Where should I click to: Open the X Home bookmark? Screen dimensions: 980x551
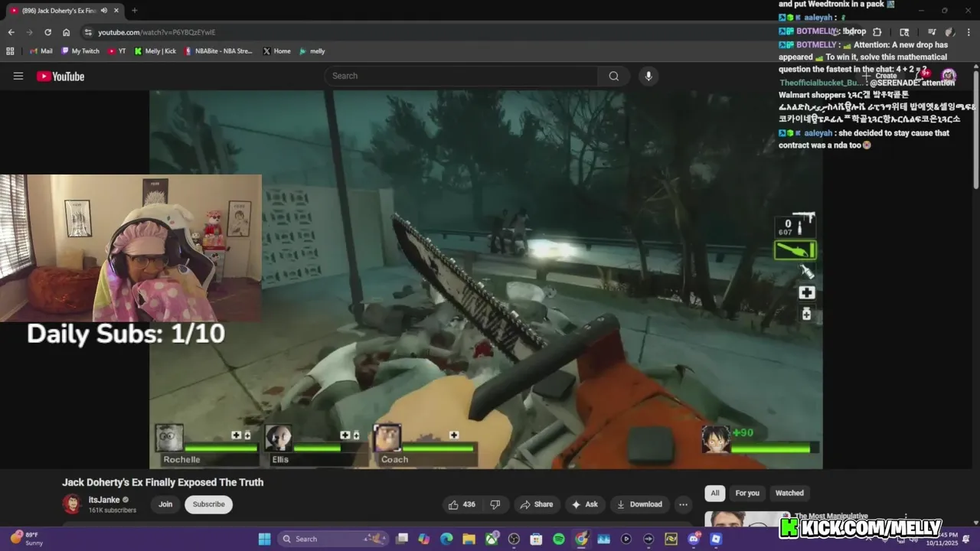[276, 51]
